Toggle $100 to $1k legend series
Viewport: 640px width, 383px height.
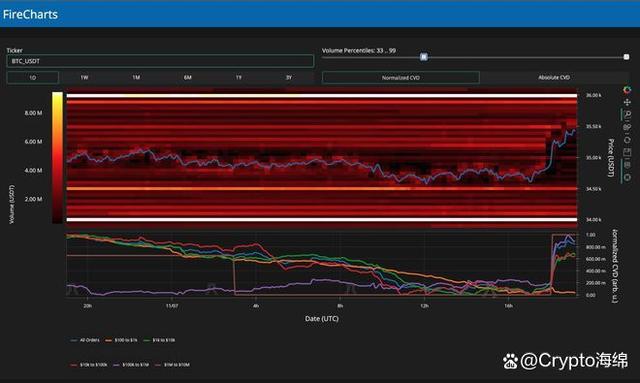click(121, 340)
